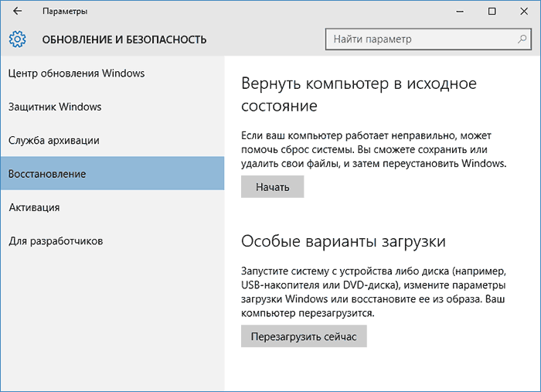Switch to 'Служба архивации' section
541x392 pixels.
pos(64,141)
